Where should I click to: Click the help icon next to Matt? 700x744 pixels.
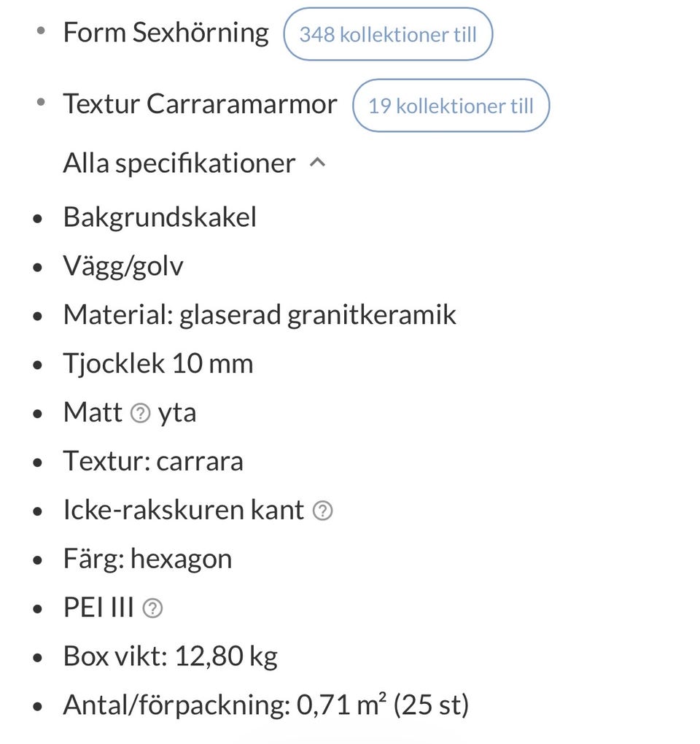point(140,414)
